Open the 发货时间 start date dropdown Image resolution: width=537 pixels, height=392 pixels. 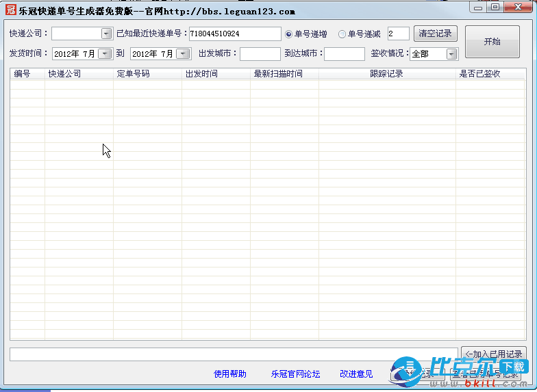point(105,53)
